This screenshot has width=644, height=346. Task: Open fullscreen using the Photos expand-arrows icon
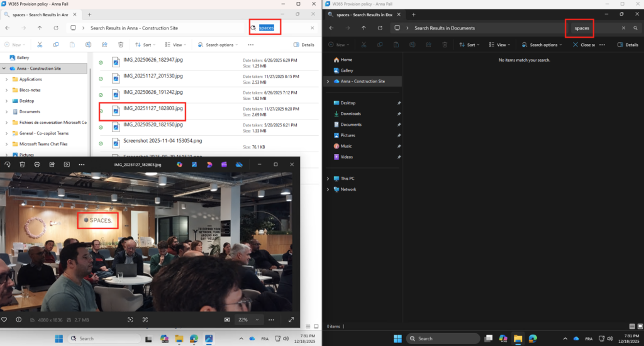pyautogui.click(x=291, y=320)
